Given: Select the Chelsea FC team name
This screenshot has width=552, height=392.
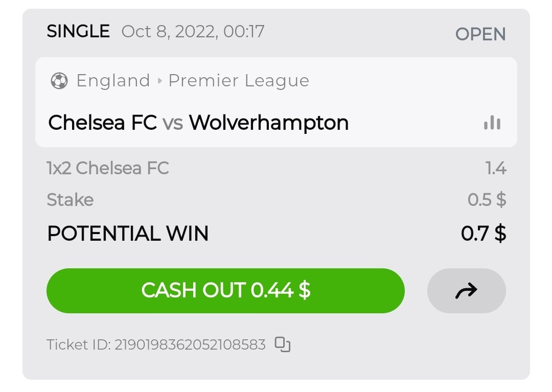Looking at the screenshot, I should [102, 123].
